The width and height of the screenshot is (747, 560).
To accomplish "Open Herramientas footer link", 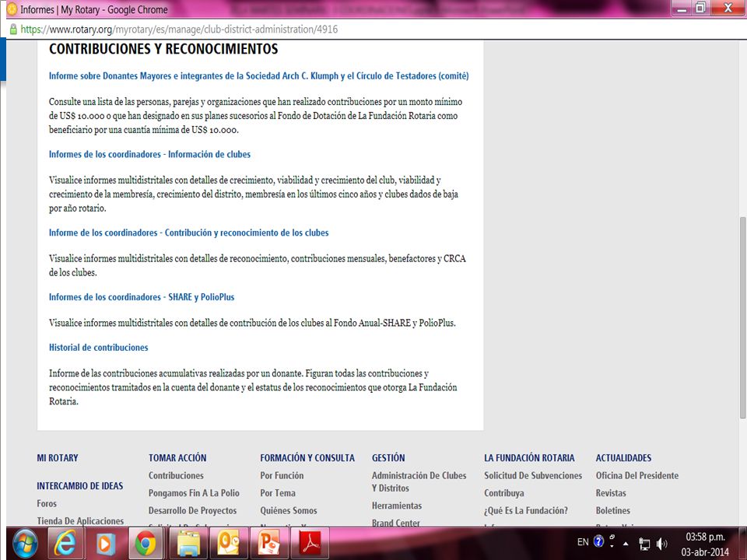I will coord(397,506).
